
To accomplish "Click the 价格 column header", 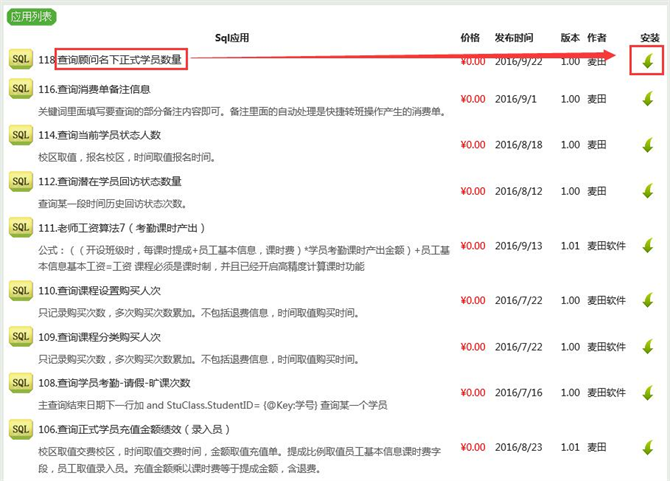I will [x=470, y=37].
